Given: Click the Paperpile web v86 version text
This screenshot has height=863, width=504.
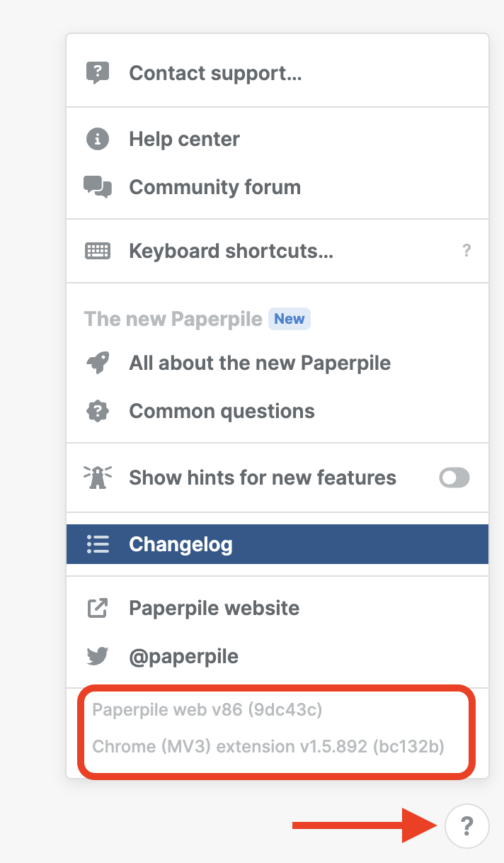Looking at the screenshot, I should click(x=207, y=709).
